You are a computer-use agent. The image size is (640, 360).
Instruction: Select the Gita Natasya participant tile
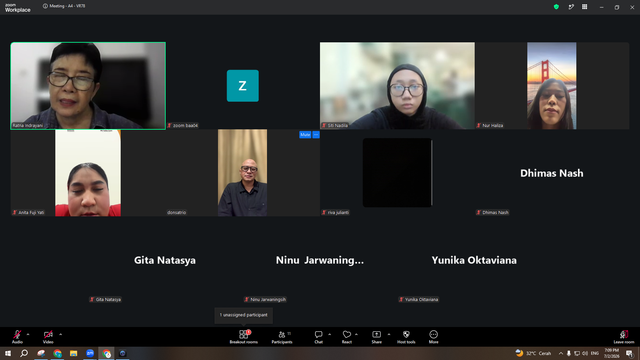click(x=165, y=260)
